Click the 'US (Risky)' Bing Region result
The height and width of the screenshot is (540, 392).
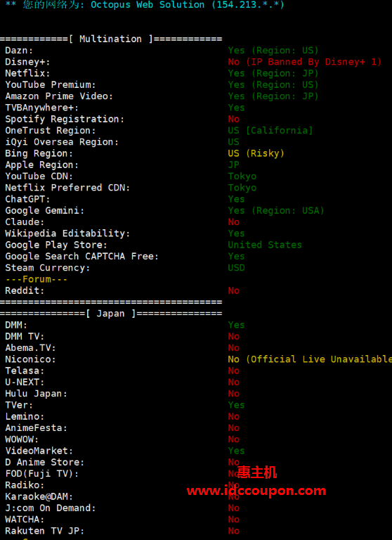[256, 153]
